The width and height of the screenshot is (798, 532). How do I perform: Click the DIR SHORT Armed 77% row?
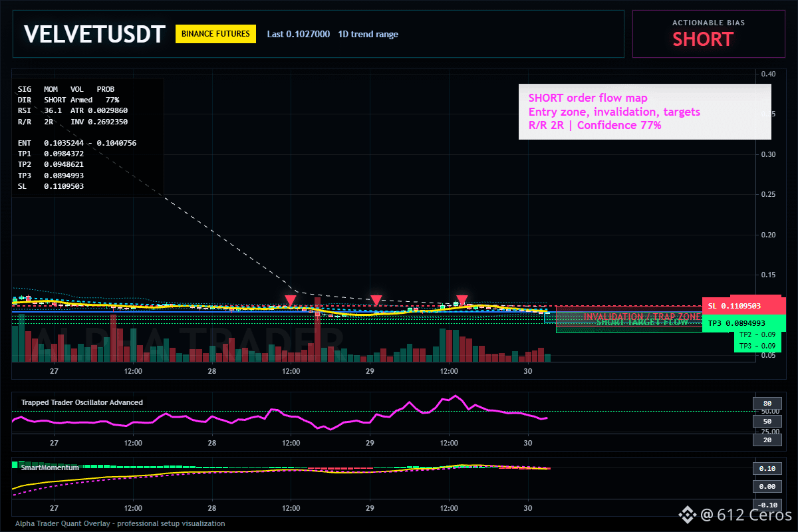(68, 100)
